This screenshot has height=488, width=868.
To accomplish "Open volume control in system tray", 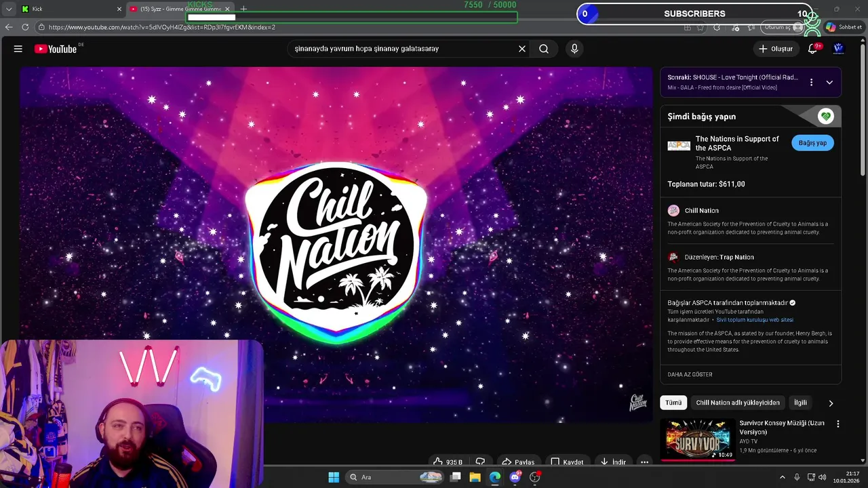I will coord(822,477).
